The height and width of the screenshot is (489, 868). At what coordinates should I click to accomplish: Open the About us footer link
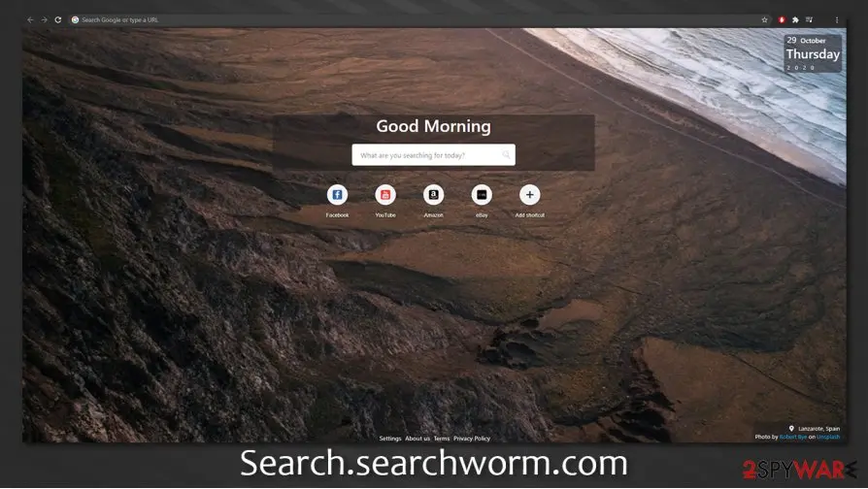417,439
